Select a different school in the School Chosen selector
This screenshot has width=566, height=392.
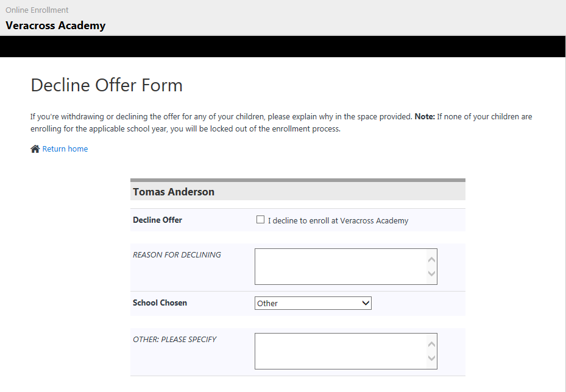pyautogui.click(x=313, y=303)
